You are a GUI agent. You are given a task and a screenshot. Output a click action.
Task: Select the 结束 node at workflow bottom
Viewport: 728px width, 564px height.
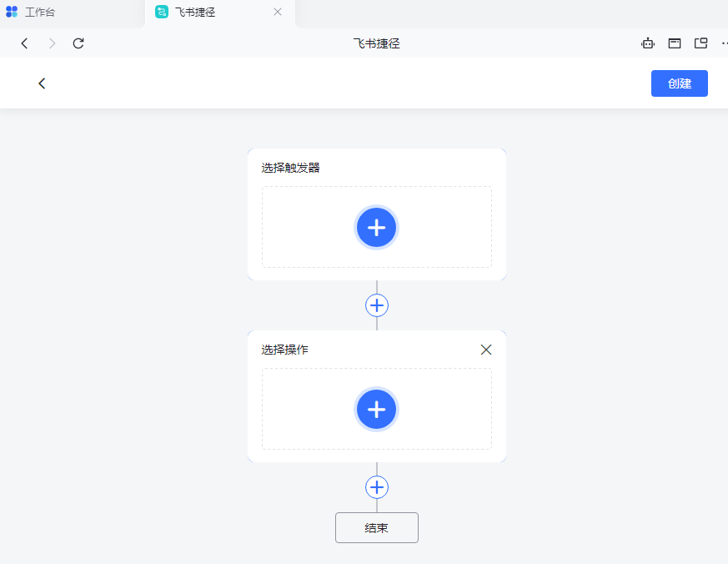[x=376, y=527]
